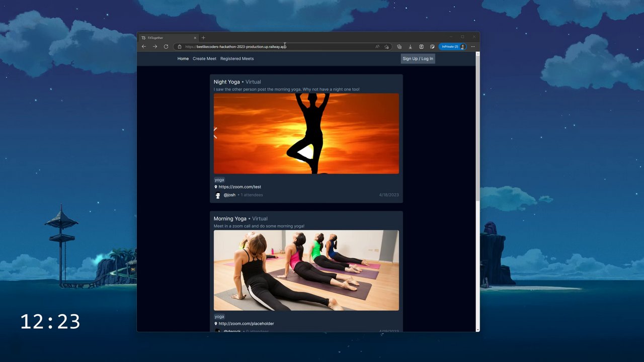Click the InPrivate profile button

[x=453, y=47]
